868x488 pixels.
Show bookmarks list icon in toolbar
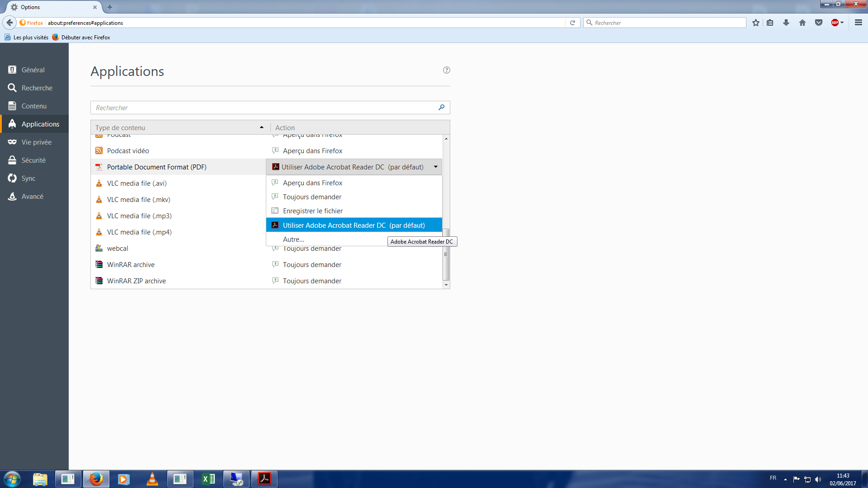point(770,23)
